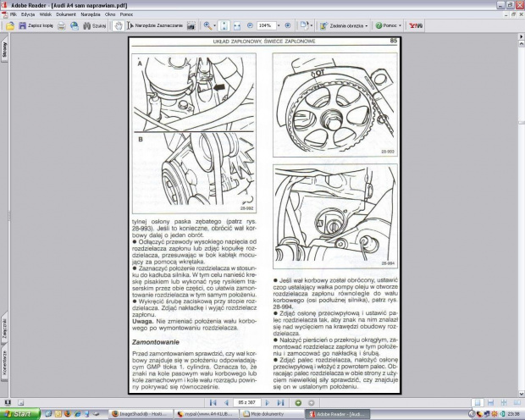Image resolution: width=525 pixels, height=420 pixels.
Task: Go to the first page button
Action: pyautogui.click(x=212, y=402)
